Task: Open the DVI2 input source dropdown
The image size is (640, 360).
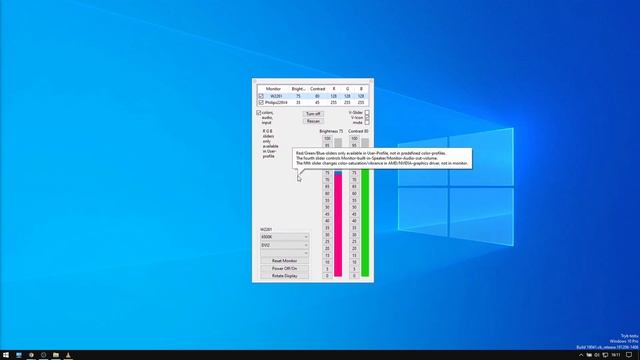Action: coord(284,245)
